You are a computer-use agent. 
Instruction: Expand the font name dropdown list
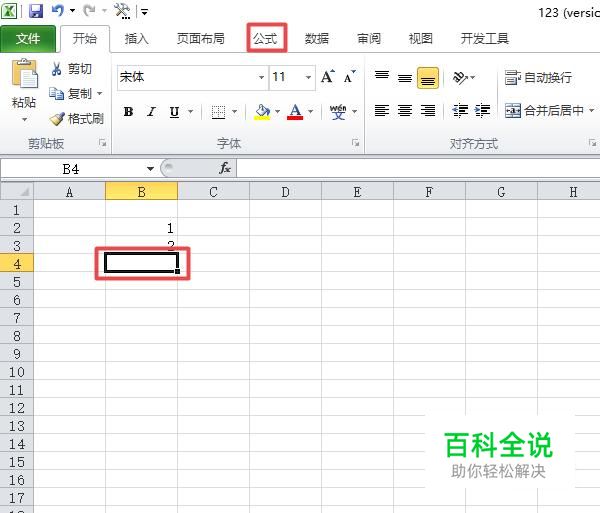pyautogui.click(x=261, y=78)
